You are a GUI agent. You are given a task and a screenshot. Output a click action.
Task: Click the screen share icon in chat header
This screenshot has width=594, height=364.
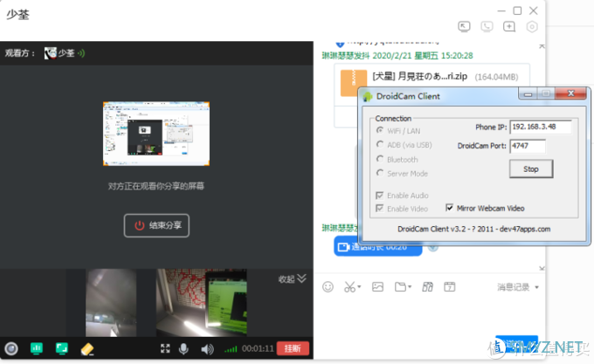tap(464, 26)
